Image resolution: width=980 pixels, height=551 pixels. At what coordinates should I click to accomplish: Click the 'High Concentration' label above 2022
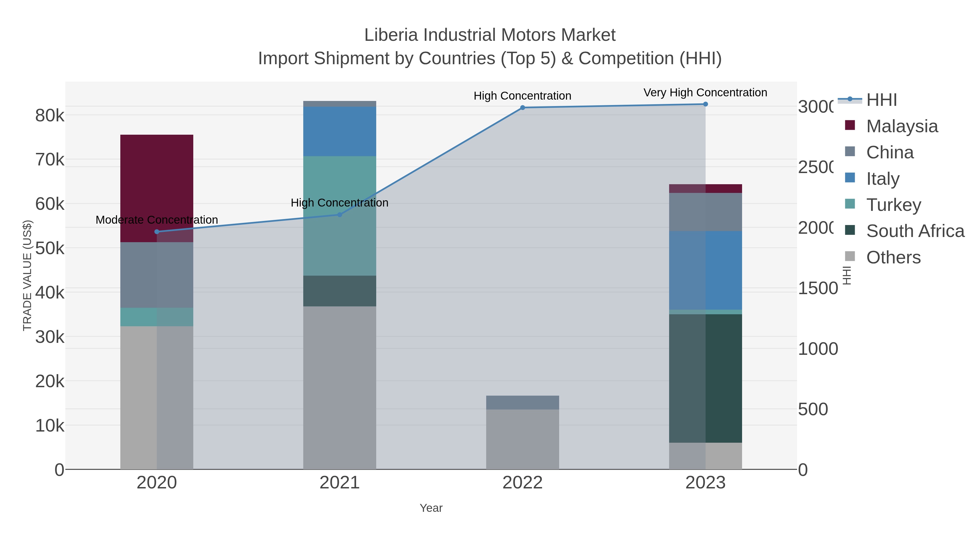coord(522,96)
